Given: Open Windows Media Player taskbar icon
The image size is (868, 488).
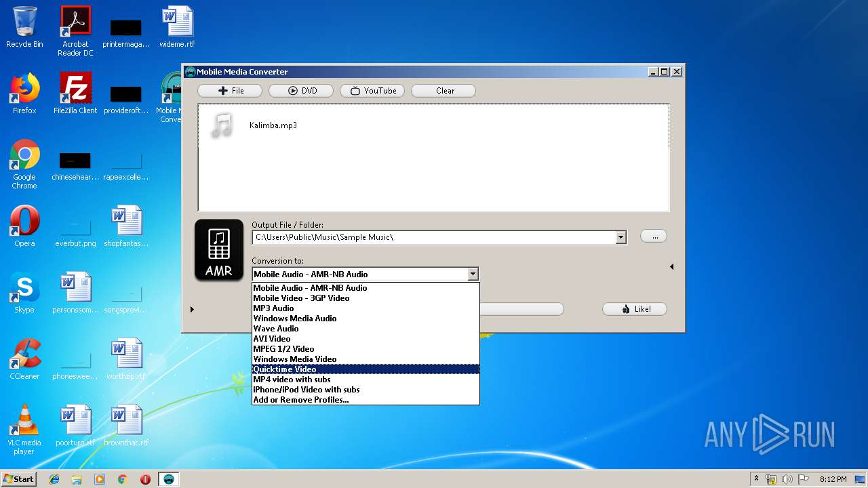Looking at the screenshot, I should 100,479.
